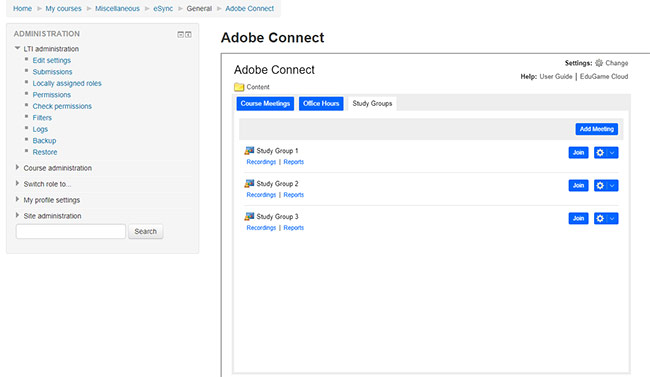
Task: Dock the Administration block
Action: [x=188, y=34]
